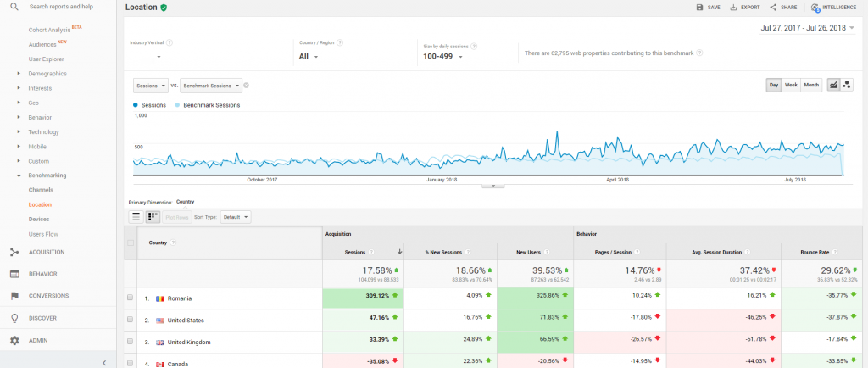Viewport: 868px width, 368px height.
Task: Remove the Benchmark Sessions comparison metric
Action: (246, 86)
